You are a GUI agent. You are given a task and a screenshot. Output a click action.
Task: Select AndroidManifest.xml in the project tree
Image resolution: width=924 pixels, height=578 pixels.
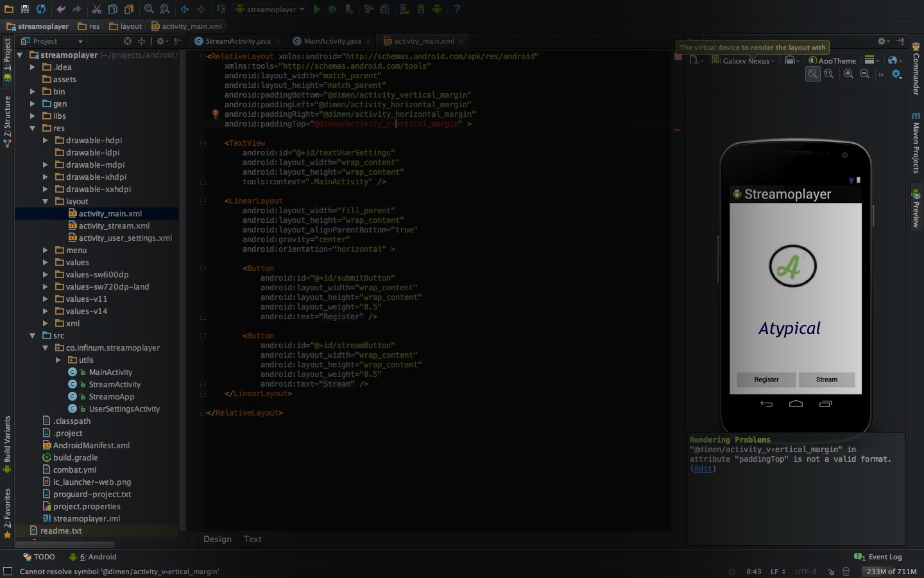(91, 445)
